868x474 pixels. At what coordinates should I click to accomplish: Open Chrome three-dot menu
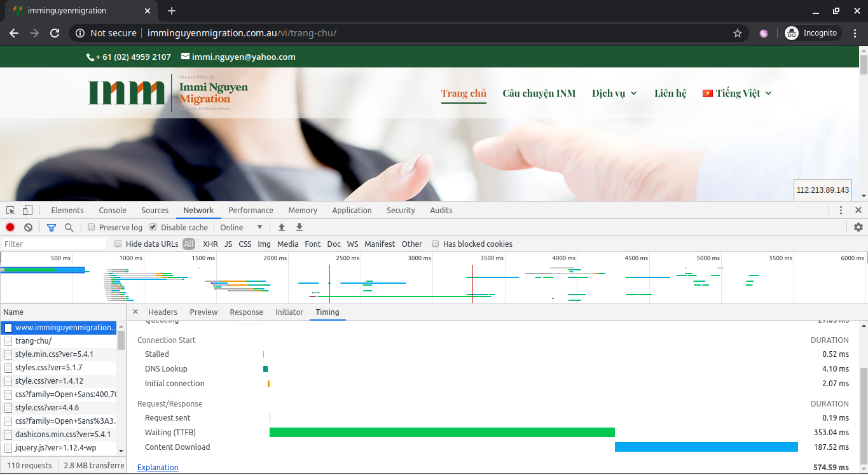[x=855, y=33]
